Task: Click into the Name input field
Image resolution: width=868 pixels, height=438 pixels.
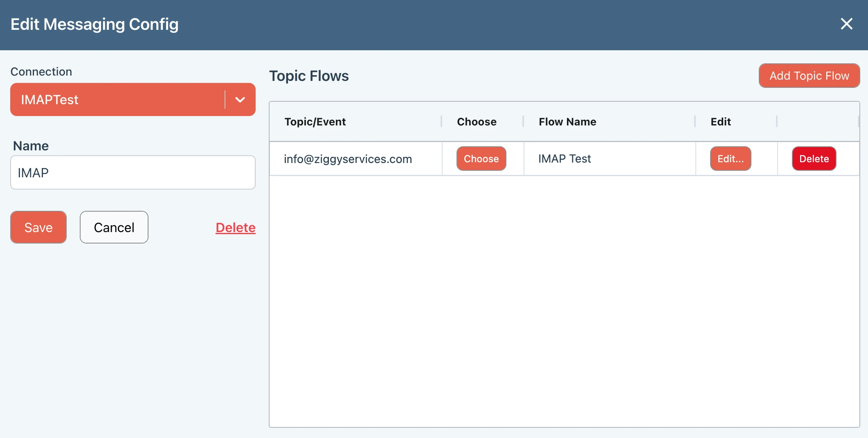Action: click(x=133, y=172)
